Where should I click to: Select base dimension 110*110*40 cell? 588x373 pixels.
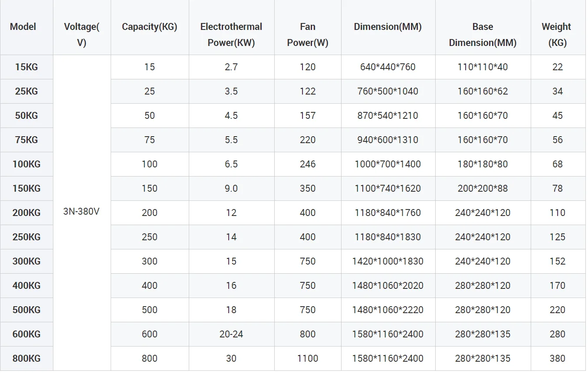click(483, 67)
